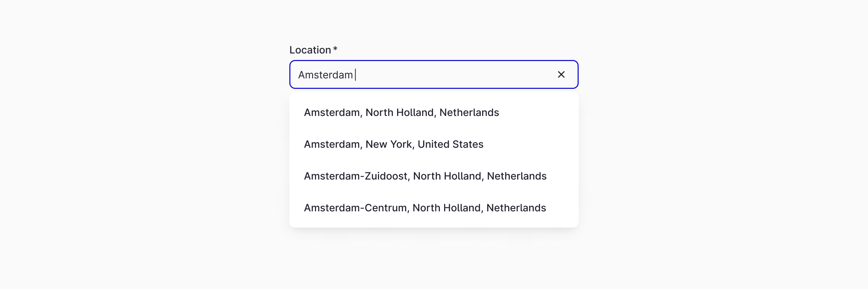Select the Zuidoost district suggestion

[425, 176]
